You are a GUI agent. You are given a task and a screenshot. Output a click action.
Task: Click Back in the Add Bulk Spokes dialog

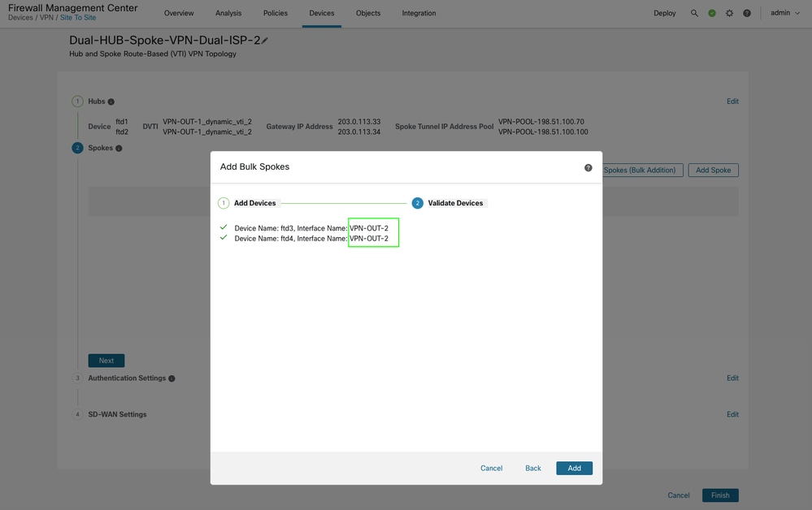pos(533,468)
